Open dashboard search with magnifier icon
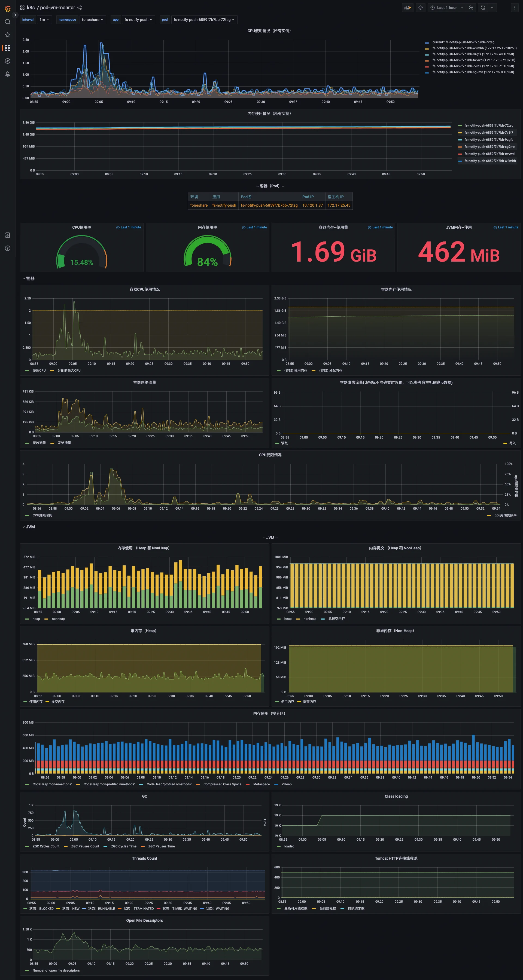Screen dimensions: 523x980 tap(8, 22)
